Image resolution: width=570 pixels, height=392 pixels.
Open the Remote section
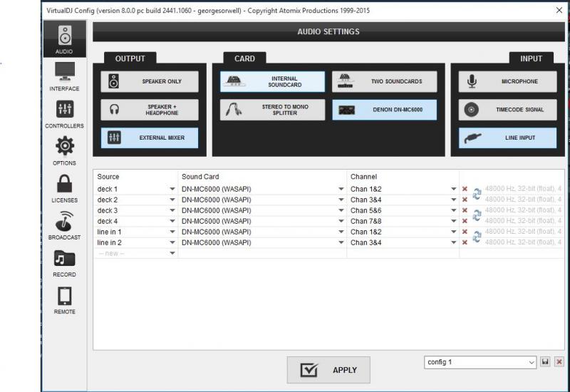tap(64, 300)
